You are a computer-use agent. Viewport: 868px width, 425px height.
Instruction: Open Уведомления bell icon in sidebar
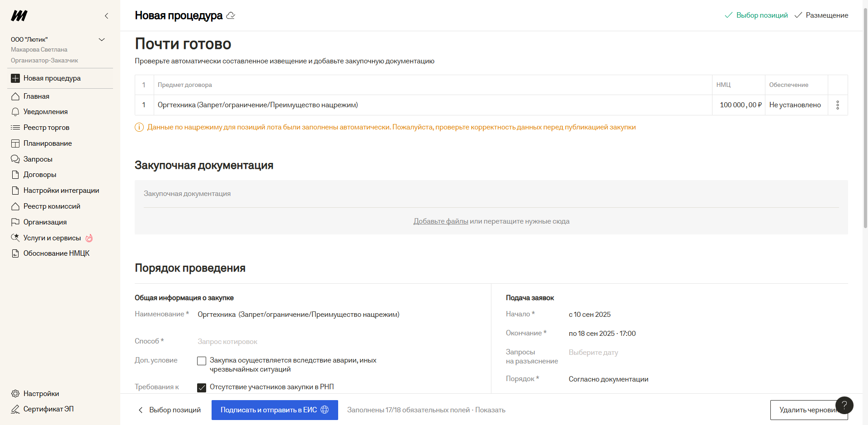(15, 112)
